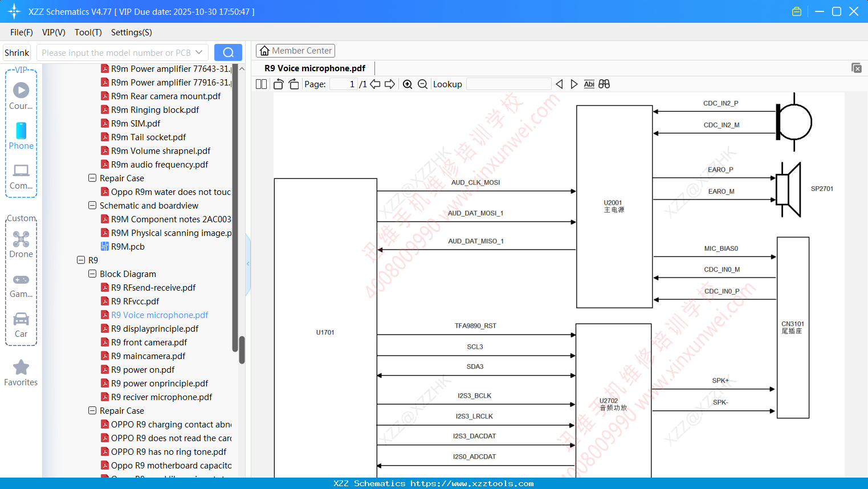868x489 pixels.
Task: Open R9 displayprinciple.pdf
Action: tap(155, 328)
